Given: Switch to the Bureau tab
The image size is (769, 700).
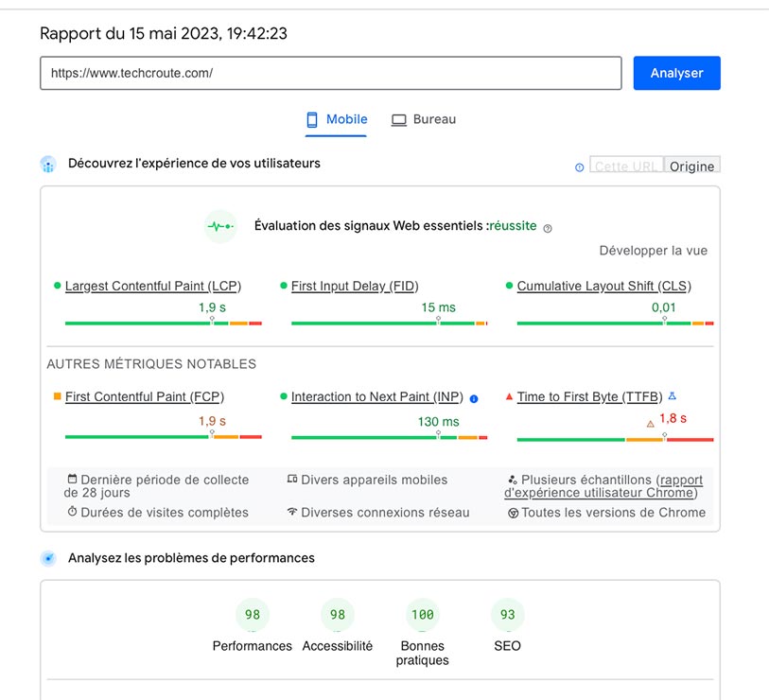Looking at the screenshot, I should click(423, 120).
